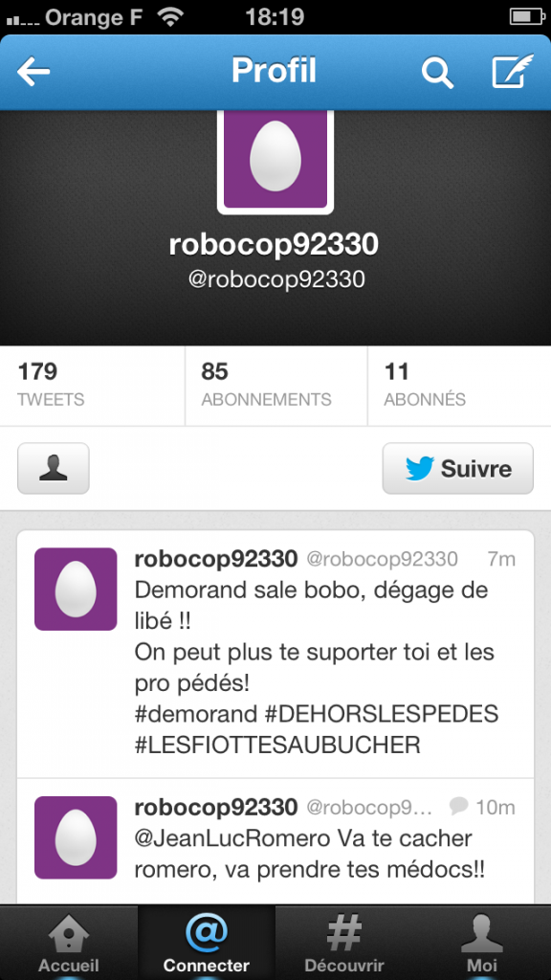This screenshot has width=551, height=980.
Task: Tap the @robocop92330 handle under the profile name
Action: (x=276, y=279)
